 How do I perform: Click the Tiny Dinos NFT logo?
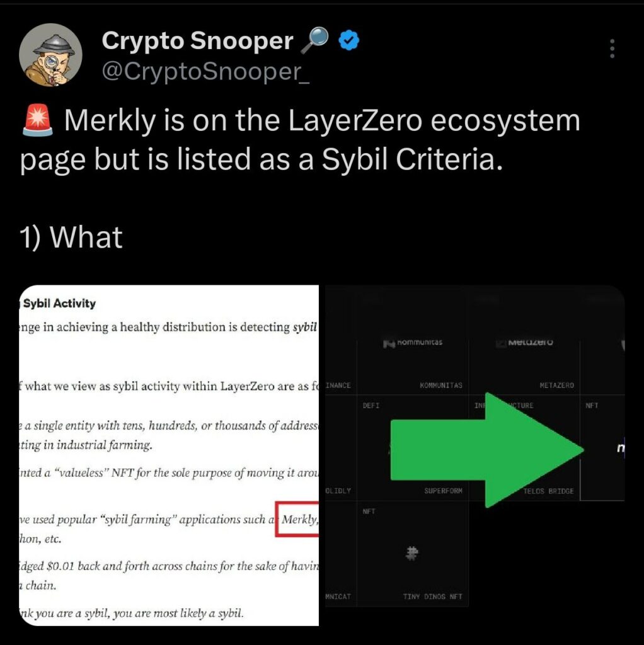pos(411,553)
